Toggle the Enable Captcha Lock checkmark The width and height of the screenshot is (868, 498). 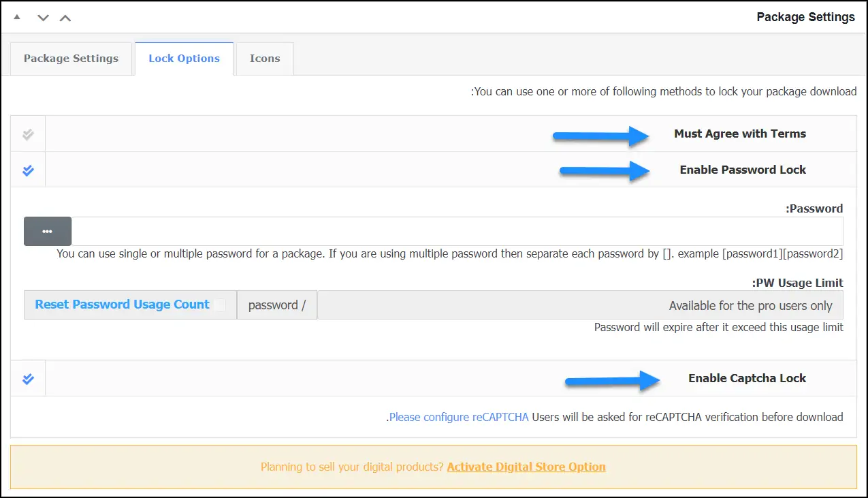(28, 379)
